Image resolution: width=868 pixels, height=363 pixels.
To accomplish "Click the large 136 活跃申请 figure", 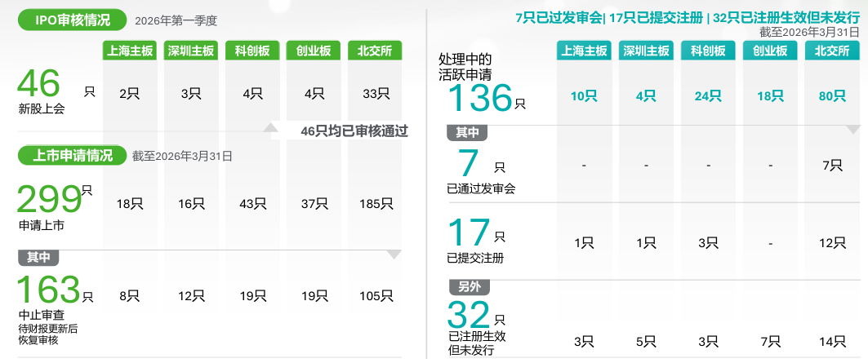I will tap(481, 99).
